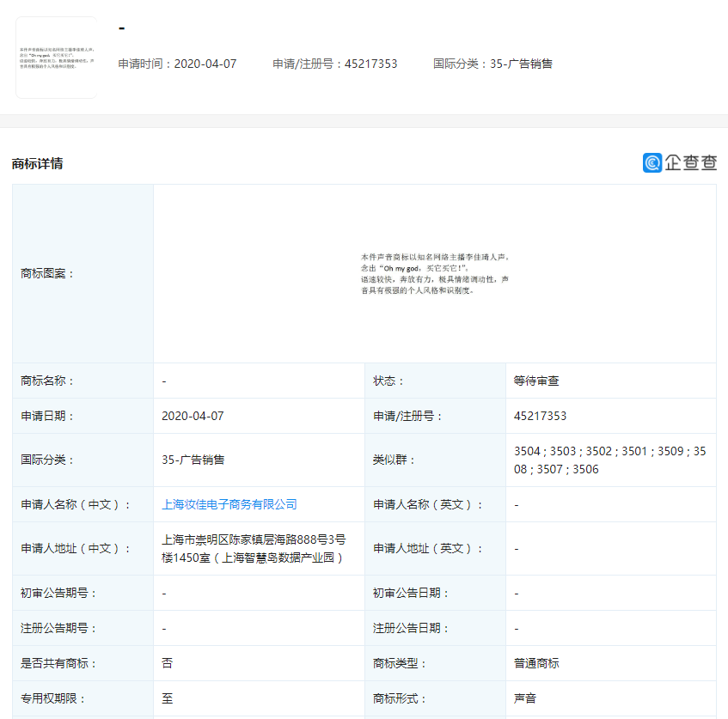This screenshot has width=728, height=719.
Task: Click the 声音 trademark form value
Action: 525,698
